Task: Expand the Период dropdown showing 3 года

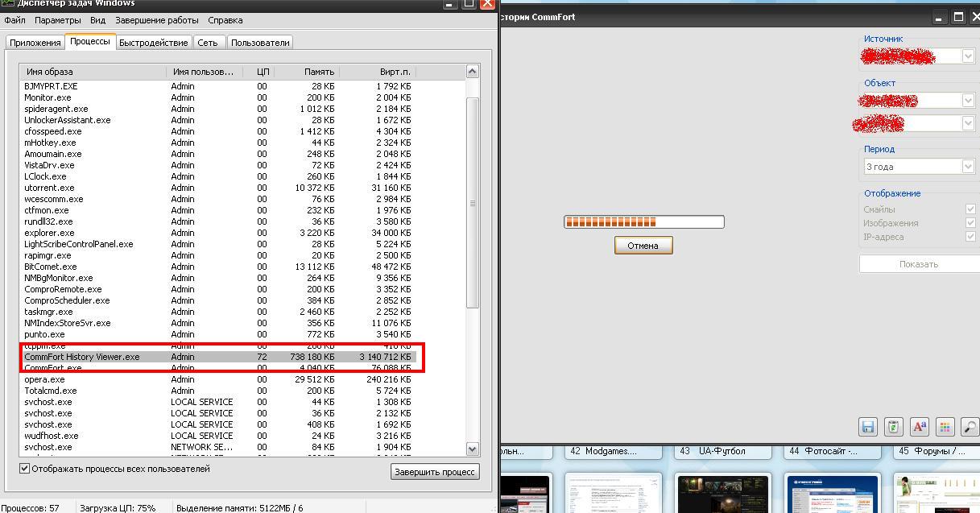Action: pos(968,167)
